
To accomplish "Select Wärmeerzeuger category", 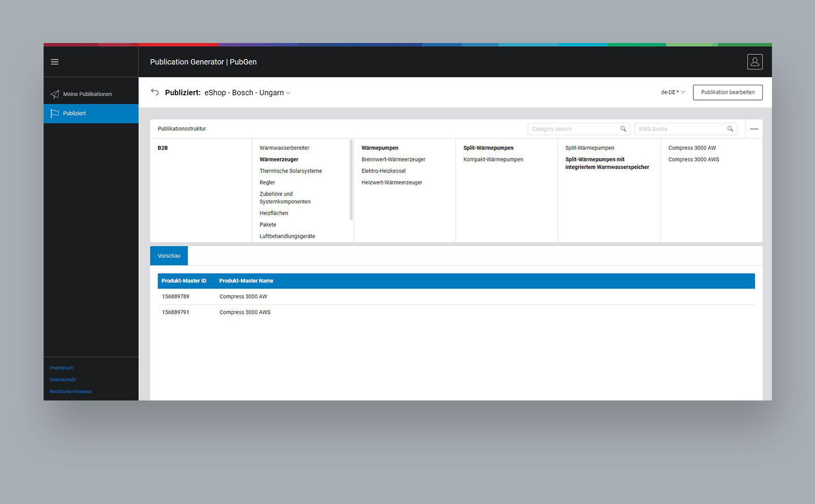I will tap(279, 160).
